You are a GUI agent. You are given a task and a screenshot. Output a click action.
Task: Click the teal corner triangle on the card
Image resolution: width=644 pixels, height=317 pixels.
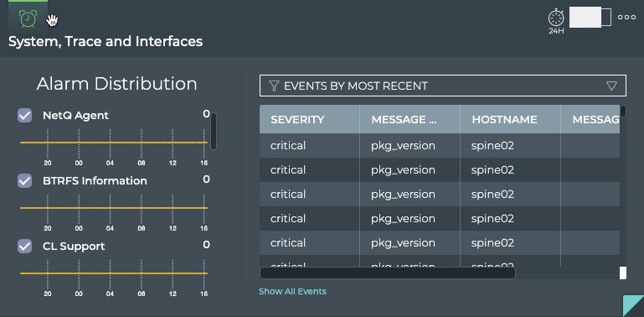[636, 308]
